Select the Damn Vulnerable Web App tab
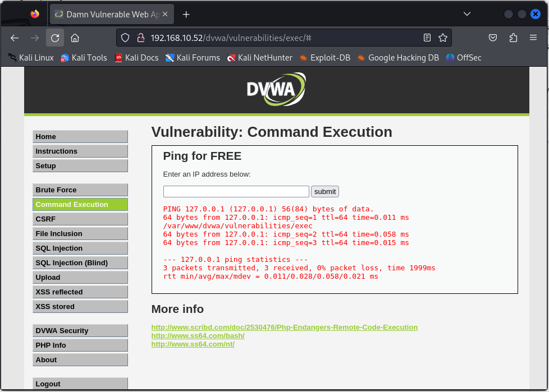Screen dimensions: 549x392 [112, 15]
